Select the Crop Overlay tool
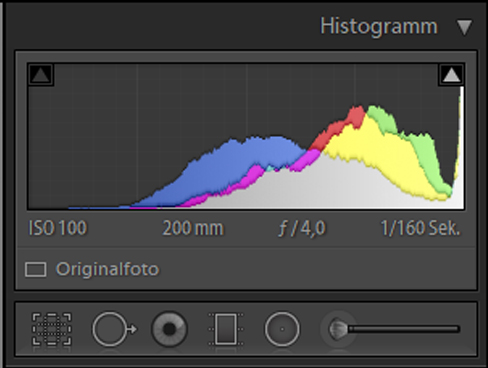Screen dimensions: 488x368 coord(52,329)
